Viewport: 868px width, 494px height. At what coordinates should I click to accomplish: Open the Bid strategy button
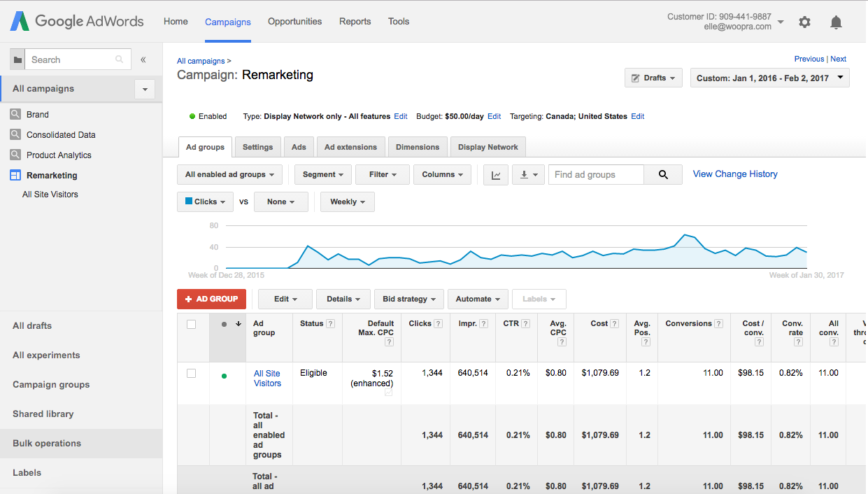(409, 299)
